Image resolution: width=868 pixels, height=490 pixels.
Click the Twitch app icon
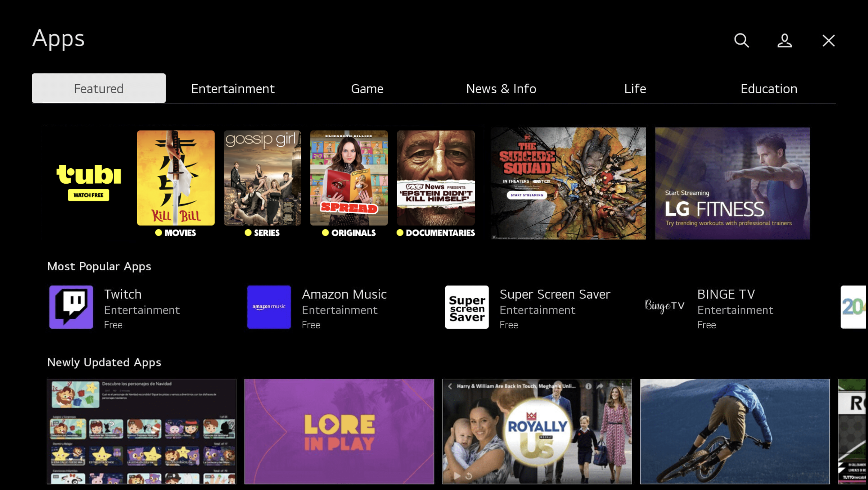coord(71,307)
